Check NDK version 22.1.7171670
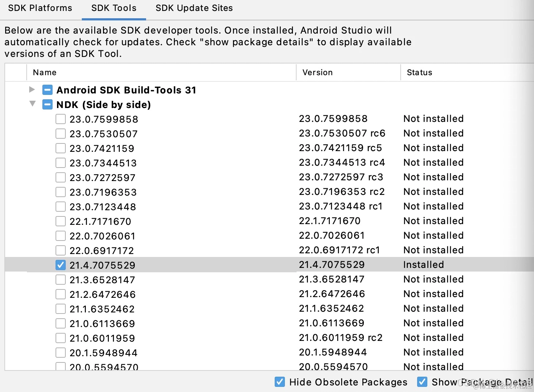The image size is (534, 392). click(x=61, y=221)
